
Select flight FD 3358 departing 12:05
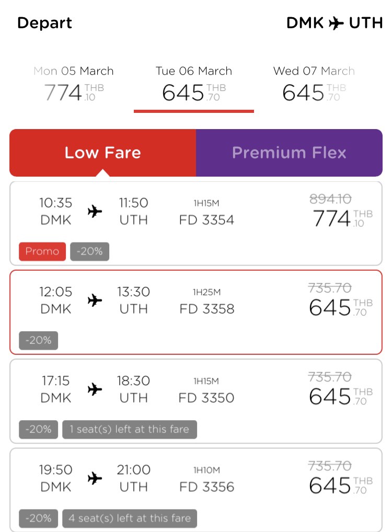pyautogui.click(x=196, y=312)
